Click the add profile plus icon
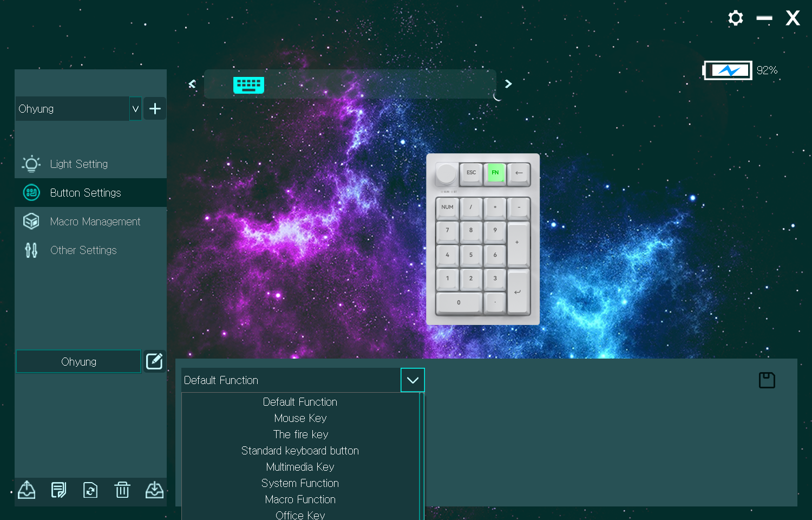 (x=155, y=109)
